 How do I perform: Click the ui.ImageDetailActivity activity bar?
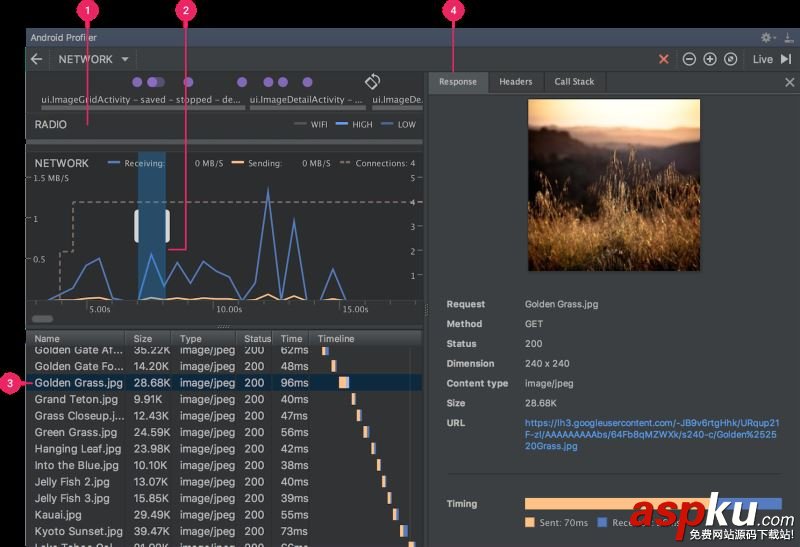(x=308, y=108)
